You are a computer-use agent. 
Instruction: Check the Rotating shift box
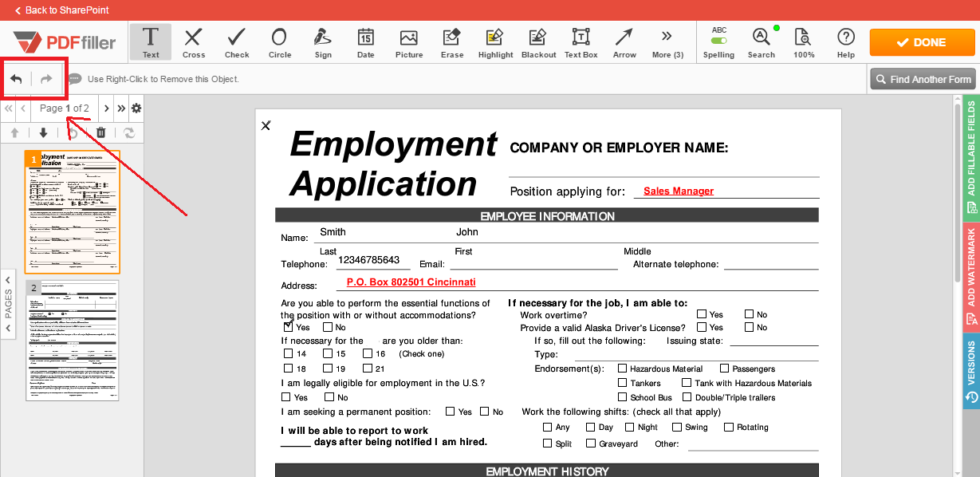pos(729,427)
